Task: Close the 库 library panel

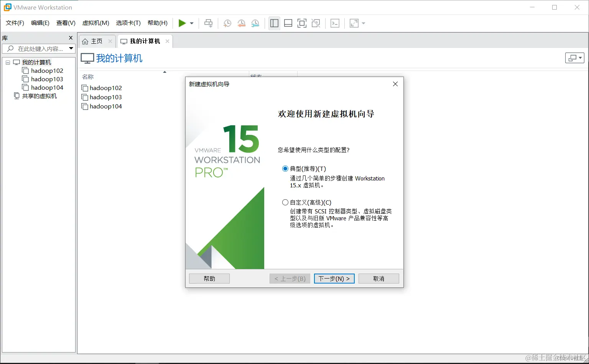Action: point(71,38)
